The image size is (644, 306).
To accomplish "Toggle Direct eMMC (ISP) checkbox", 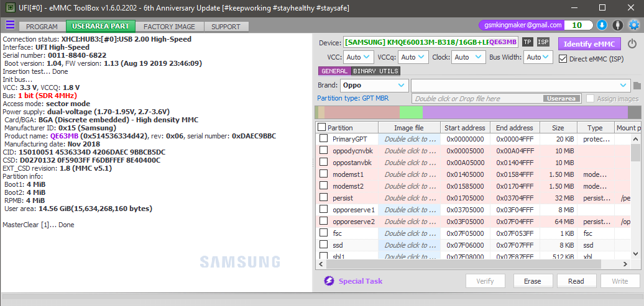I will click(563, 59).
